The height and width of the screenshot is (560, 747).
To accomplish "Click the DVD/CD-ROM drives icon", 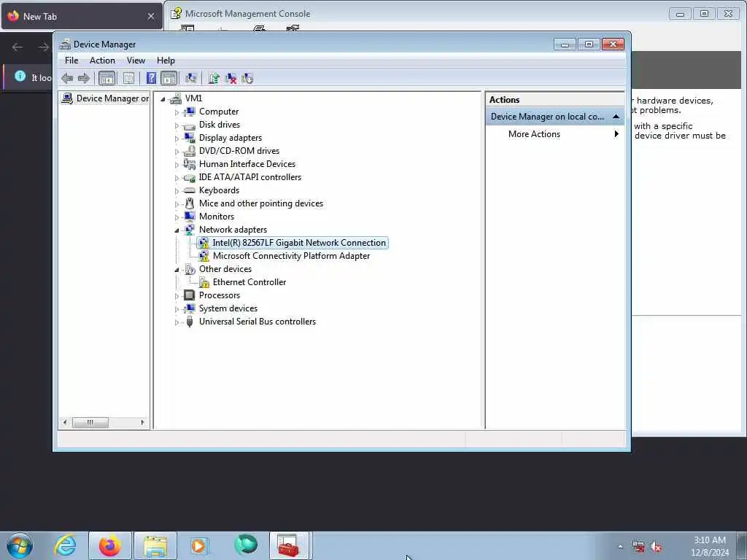I will coord(189,151).
